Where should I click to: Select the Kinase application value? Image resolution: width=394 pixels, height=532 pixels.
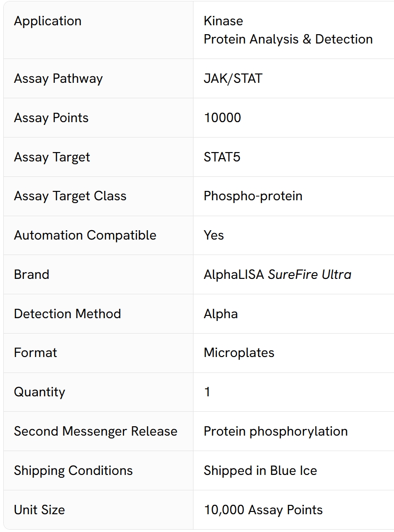coord(223,21)
